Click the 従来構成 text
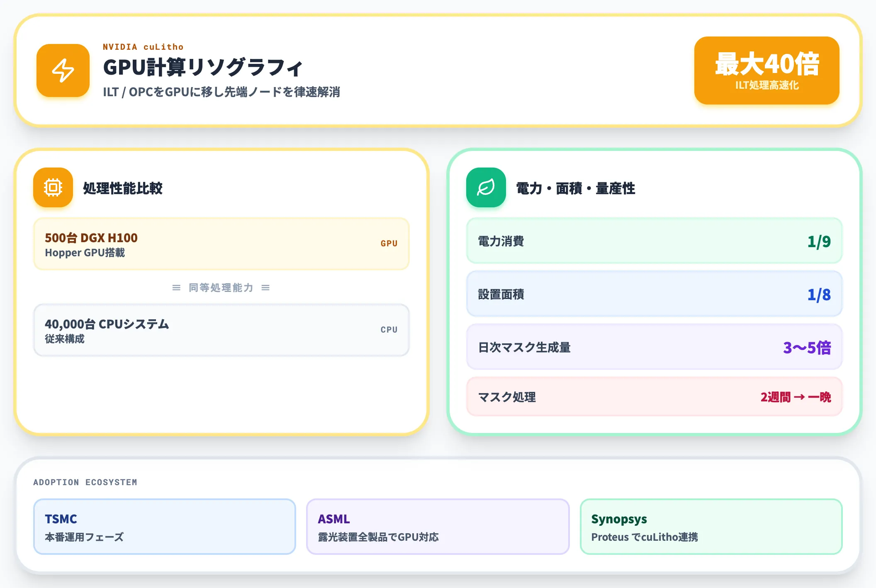This screenshot has height=588, width=876. pos(65,339)
